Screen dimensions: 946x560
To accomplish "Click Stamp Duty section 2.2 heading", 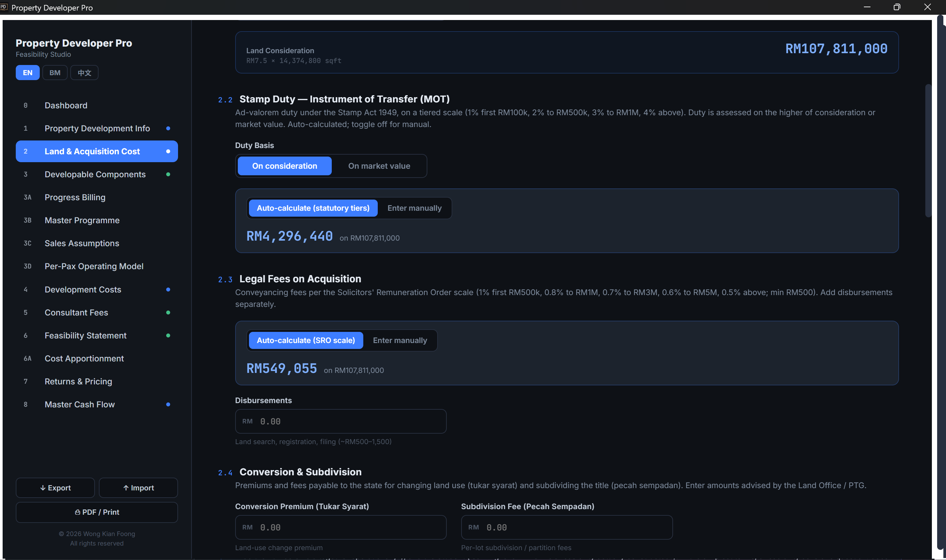I will click(344, 99).
